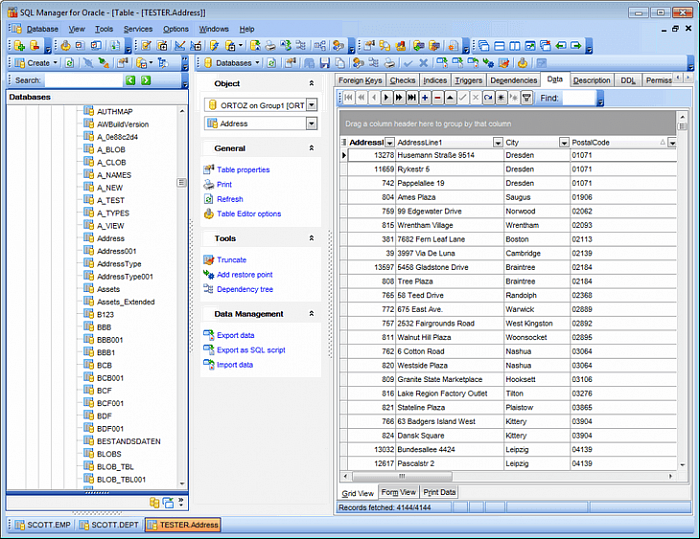Image resolution: width=700 pixels, height=539 pixels.
Task: Click the register database icon with green plus
Action: (19, 46)
